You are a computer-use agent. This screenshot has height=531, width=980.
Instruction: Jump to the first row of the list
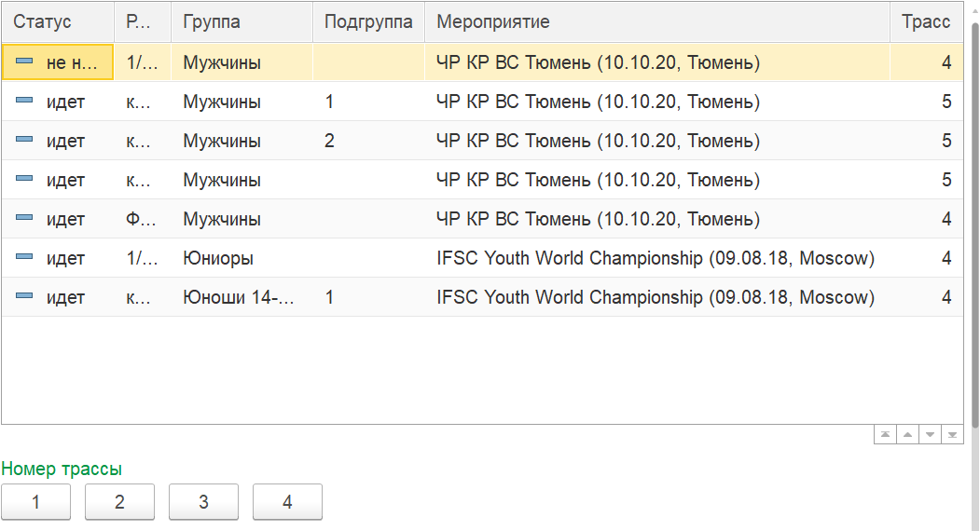(x=885, y=435)
